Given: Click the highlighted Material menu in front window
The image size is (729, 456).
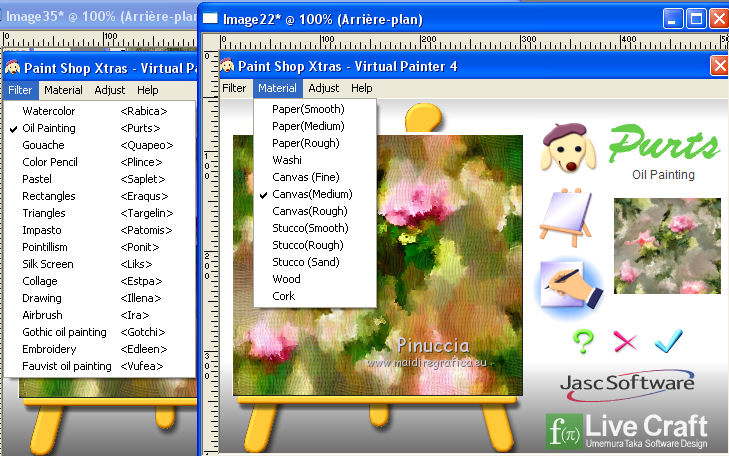Looking at the screenshot, I should tap(278, 88).
